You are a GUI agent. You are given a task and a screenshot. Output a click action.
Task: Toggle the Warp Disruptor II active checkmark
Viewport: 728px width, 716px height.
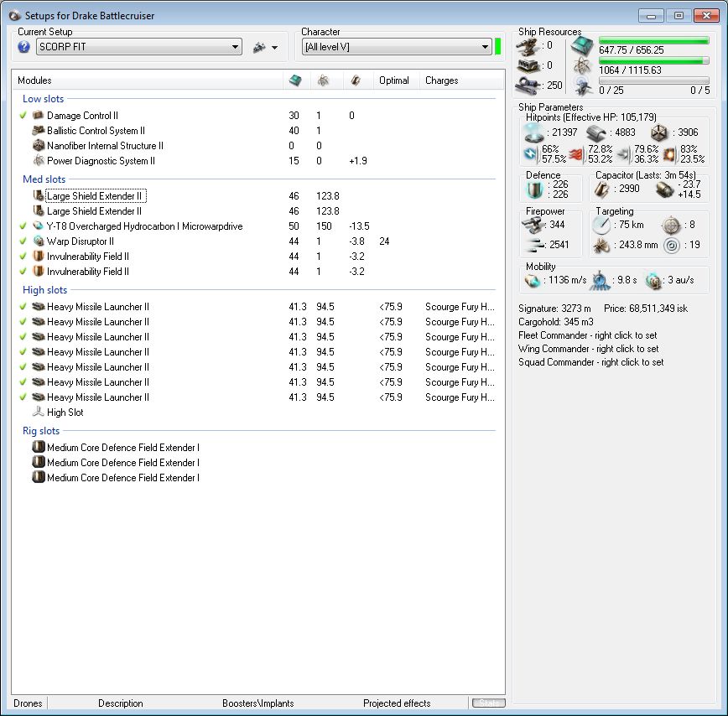click(x=23, y=241)
